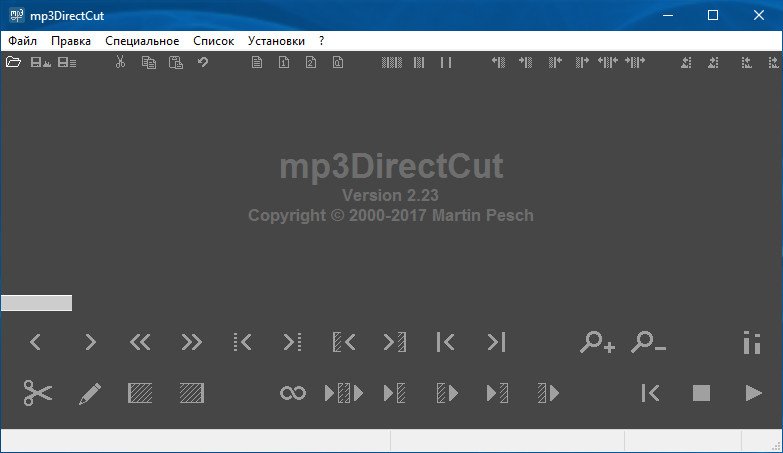Viewport: 783px width, 453px height.
Task: Click the save complete audio icon
Action: (x=40, y=62)
